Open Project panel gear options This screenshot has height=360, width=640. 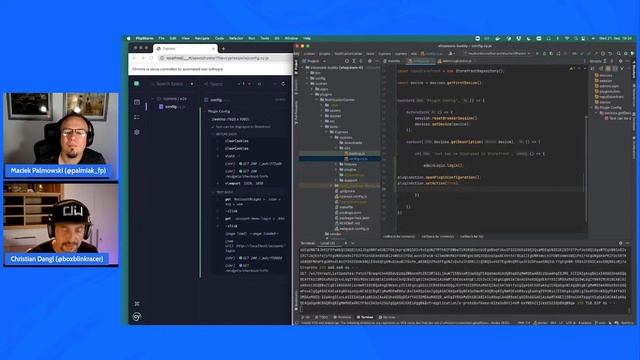click(x=370, y=61)
